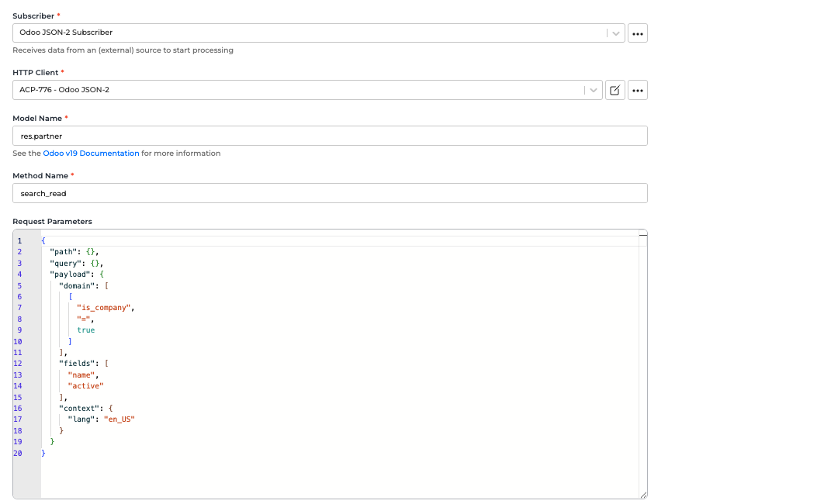Click the "domain" key in JSON
The width and height of the screenshot is (817, 504).
(80, 285)
